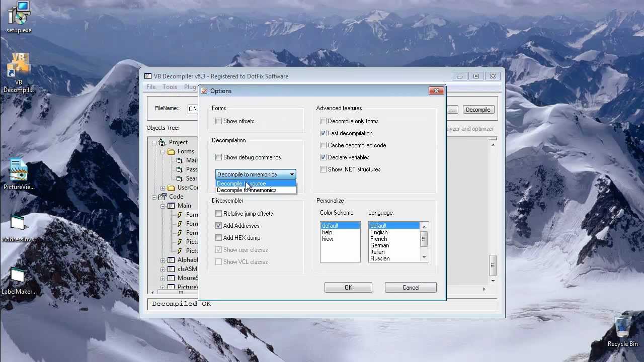Select French in Language list
This screenshot has height=362, width=644.
tap(394, 239)
